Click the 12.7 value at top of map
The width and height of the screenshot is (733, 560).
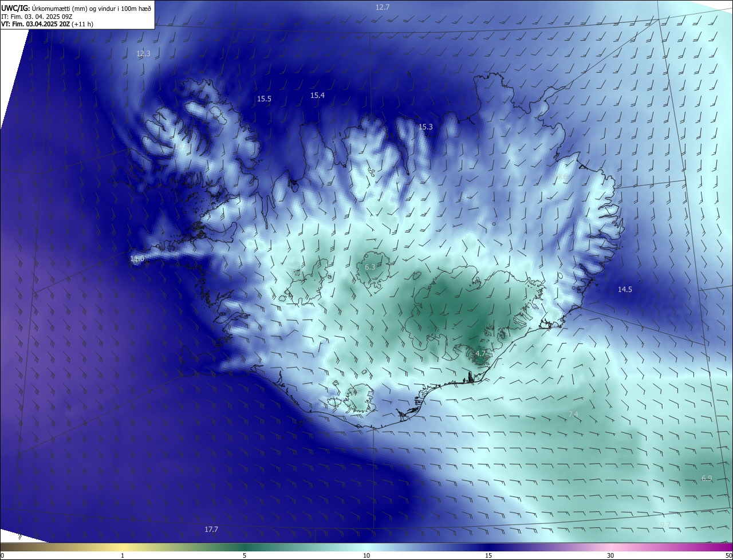[x=383, y=7]
